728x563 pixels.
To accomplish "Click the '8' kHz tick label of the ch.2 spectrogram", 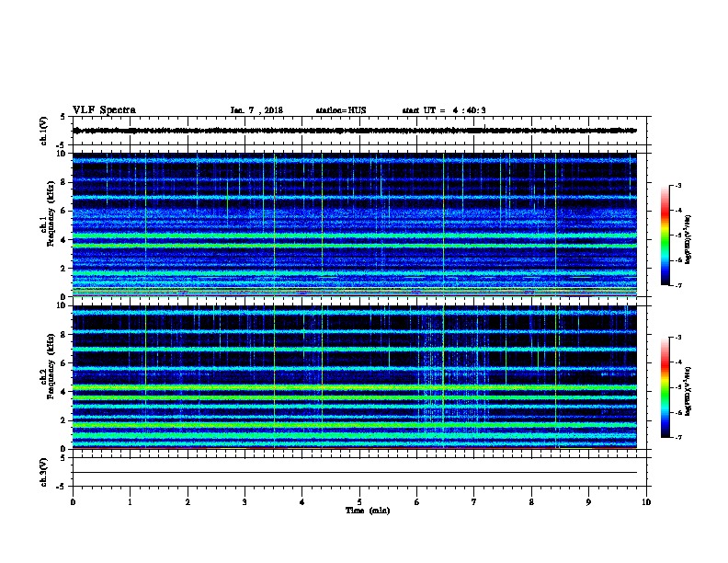I will (63, 335).
